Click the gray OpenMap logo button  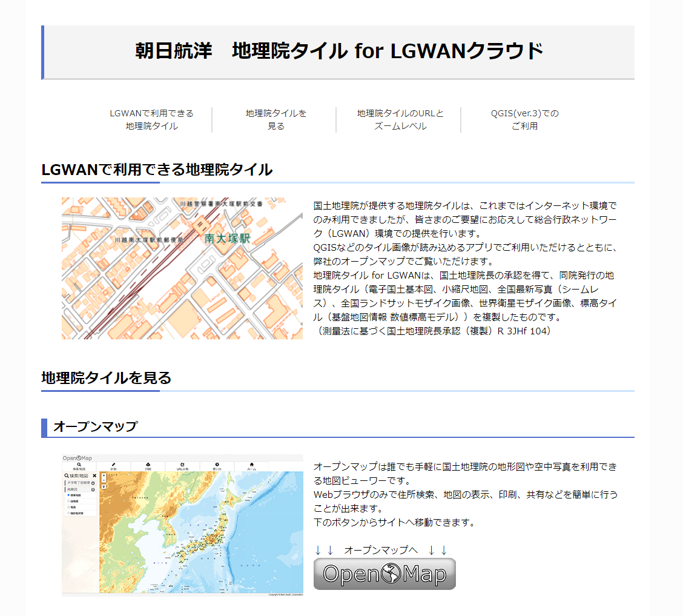point(384,574)
